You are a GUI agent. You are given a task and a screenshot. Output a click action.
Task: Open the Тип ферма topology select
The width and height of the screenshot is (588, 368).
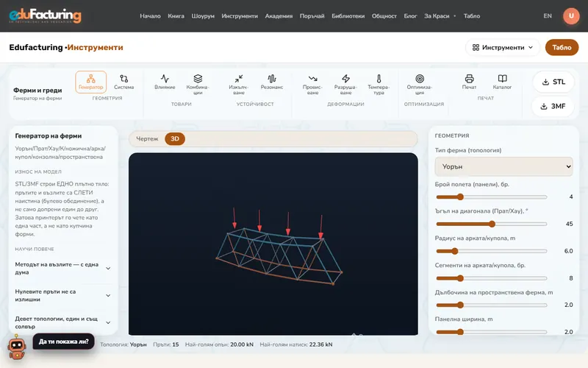503,166
